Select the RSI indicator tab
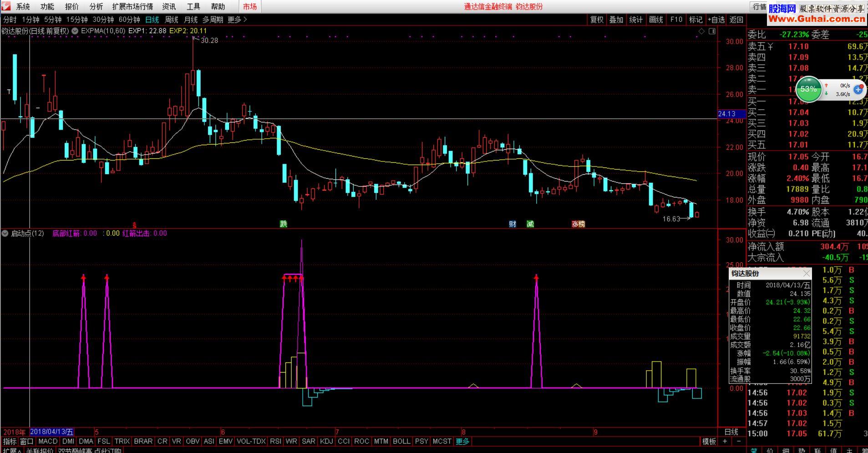 tap(275, 441)
